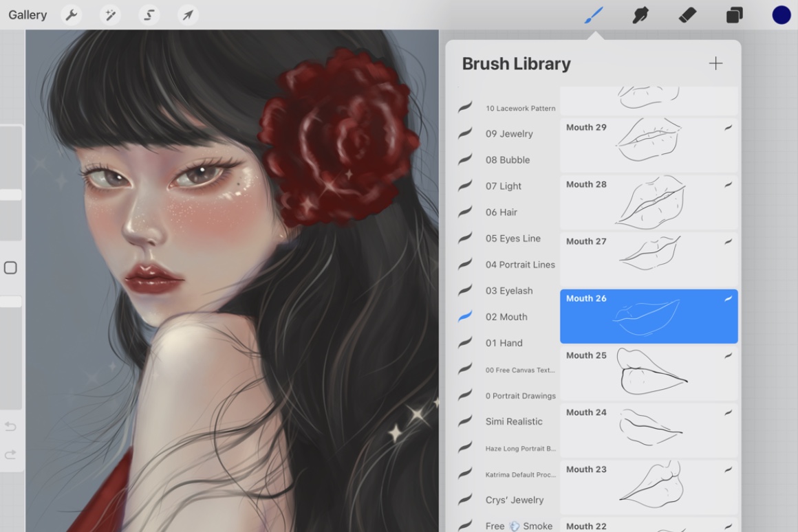Activate the Transform arrow tool
The height and width of the screenshot is (532, 798).
point(187,14)
